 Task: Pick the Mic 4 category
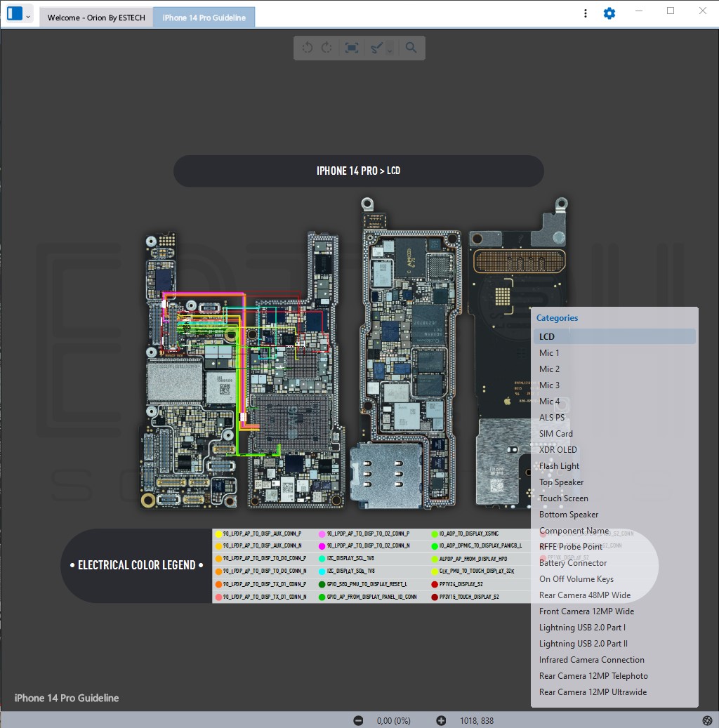[x=614, y=401]
